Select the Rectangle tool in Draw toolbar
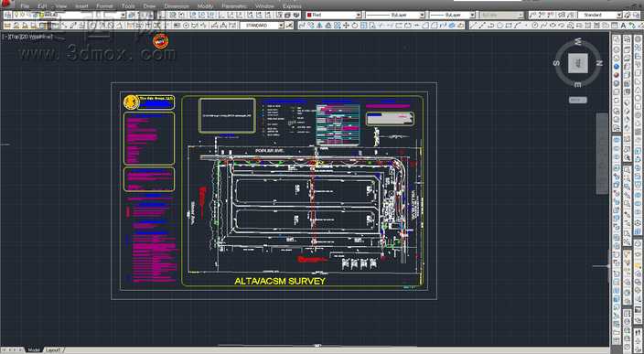The image size is (644, 354). tap(509, 26)
